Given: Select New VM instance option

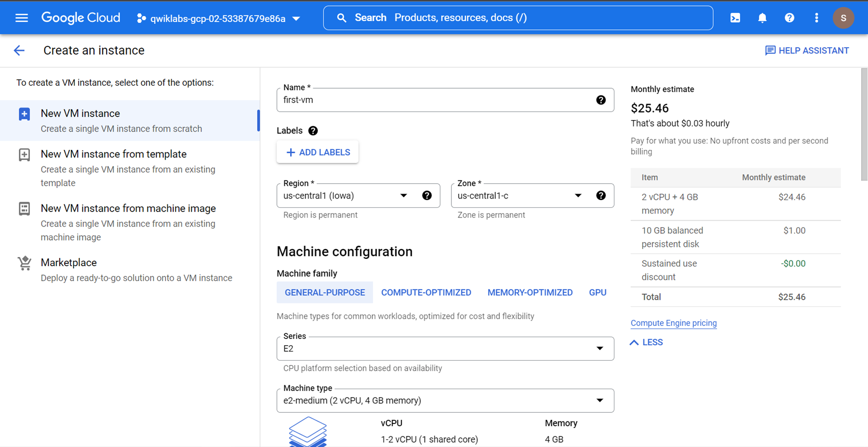Looking at the screenshot, I should (130, 121).
